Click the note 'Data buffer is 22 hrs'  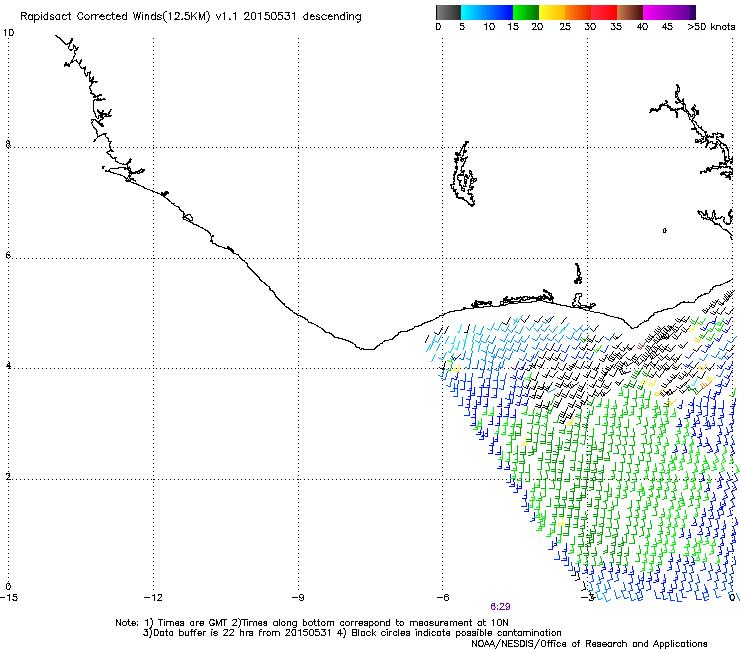(203, 633)
